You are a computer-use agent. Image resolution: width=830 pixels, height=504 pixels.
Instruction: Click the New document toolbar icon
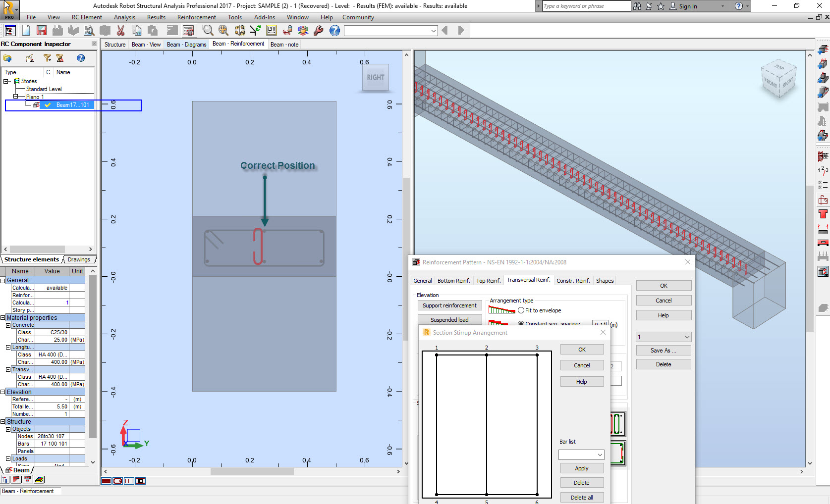coord(26,31)
